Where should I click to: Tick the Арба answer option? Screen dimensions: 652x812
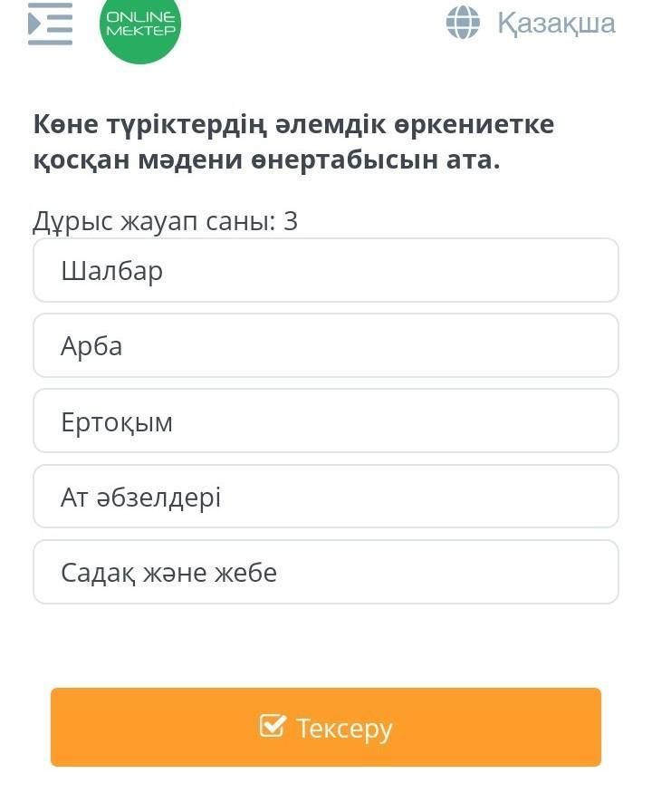326,345
